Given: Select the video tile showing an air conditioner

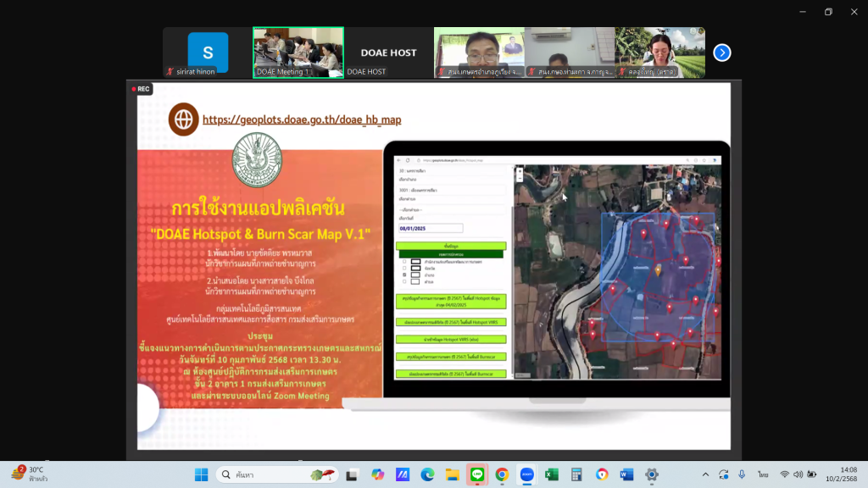Looking at the screenshot, I should 570,53.
